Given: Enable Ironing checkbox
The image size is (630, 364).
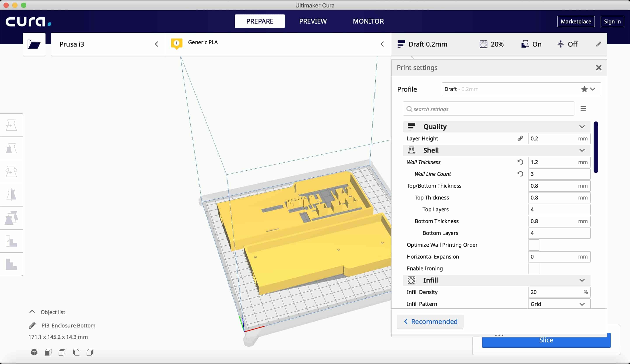Looking at the screenshot, I should coord(534,268).
